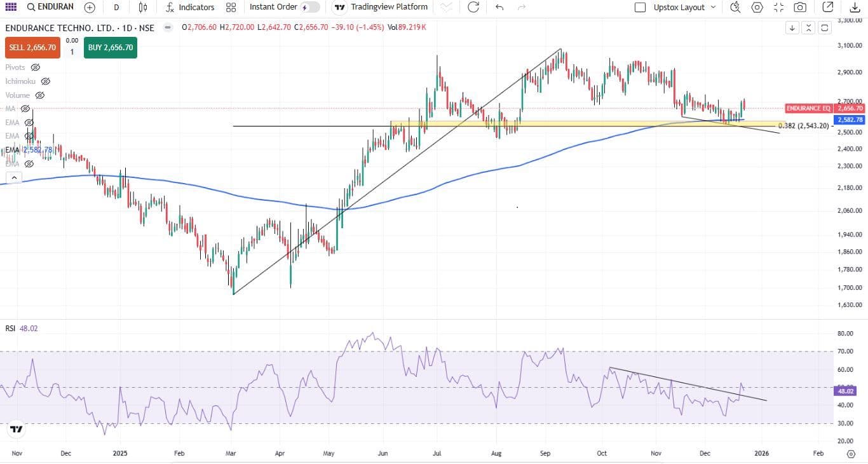Download chart data with the download arrow
The height and width of the screenshot is (464, 868).
[855, 7]
